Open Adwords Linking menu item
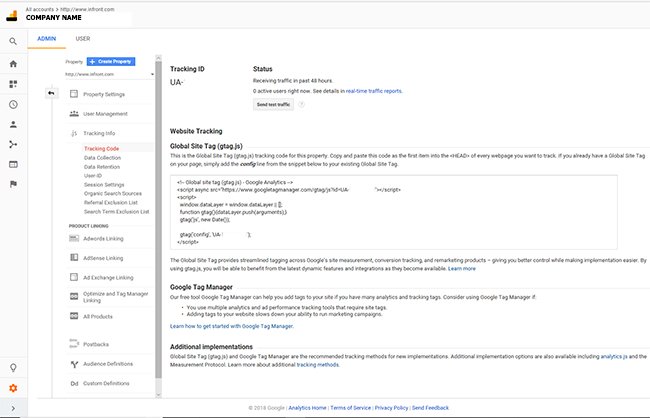Viewport: 650px width, 418px height. point(103,238)
